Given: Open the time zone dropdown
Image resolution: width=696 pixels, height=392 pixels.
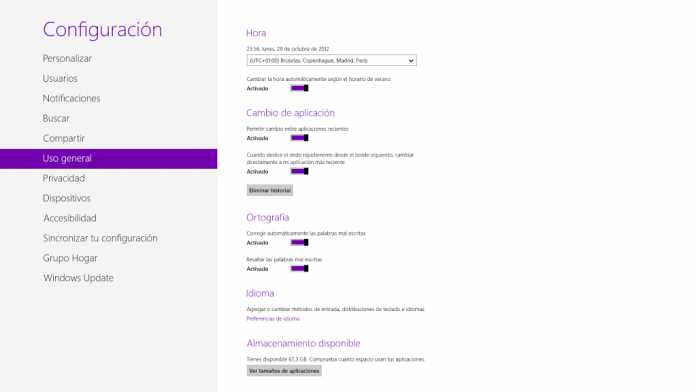Looking at the screenshot, I should coord(332,60).
